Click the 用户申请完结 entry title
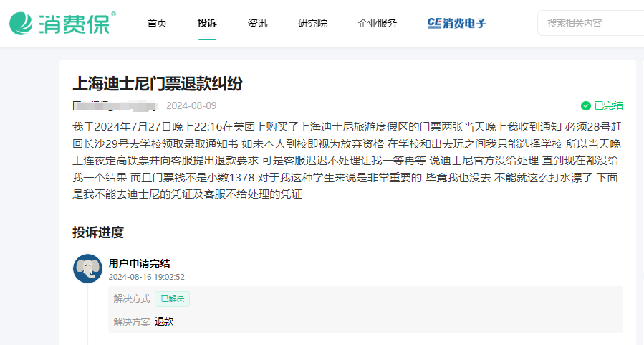Viewport: 644px width, 345px height. point(139,263)
